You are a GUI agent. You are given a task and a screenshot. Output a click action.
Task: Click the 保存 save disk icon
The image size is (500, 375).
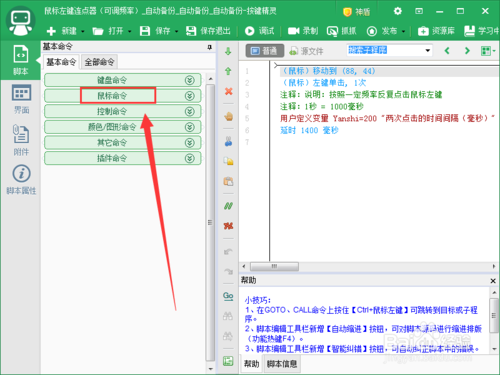[x=145, y=31]
